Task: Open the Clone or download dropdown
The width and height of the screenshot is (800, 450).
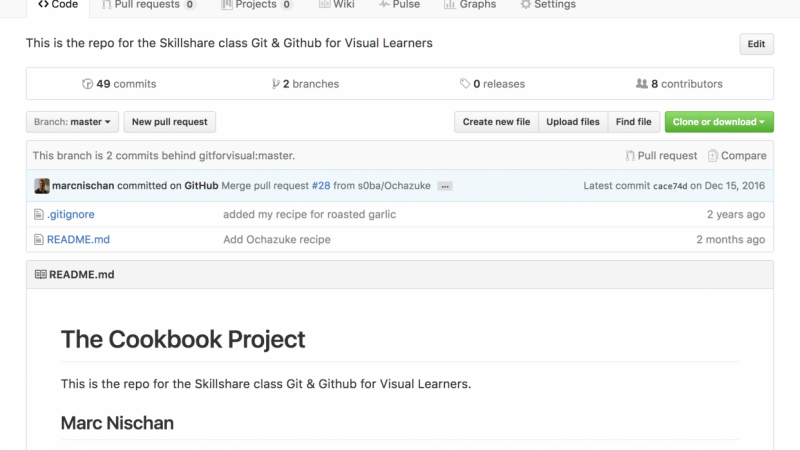Action: (719, 122)
